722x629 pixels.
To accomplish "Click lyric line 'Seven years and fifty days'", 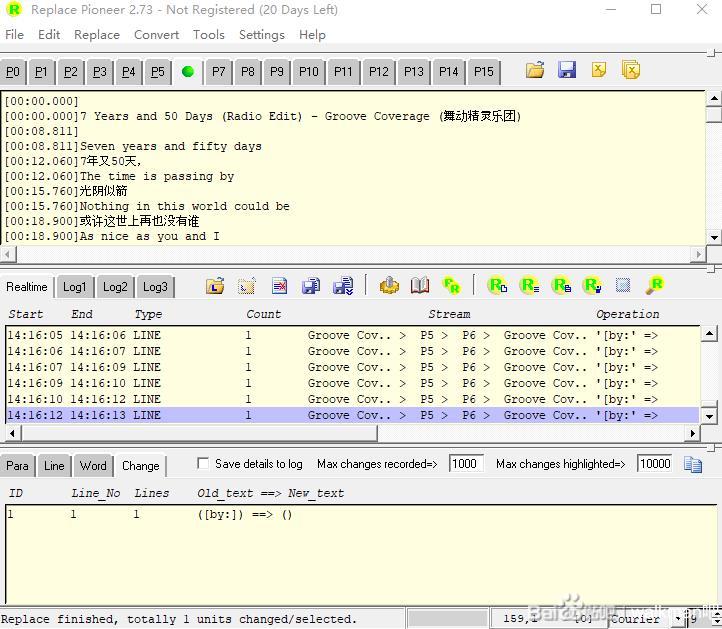I will (x=171, y=146).
